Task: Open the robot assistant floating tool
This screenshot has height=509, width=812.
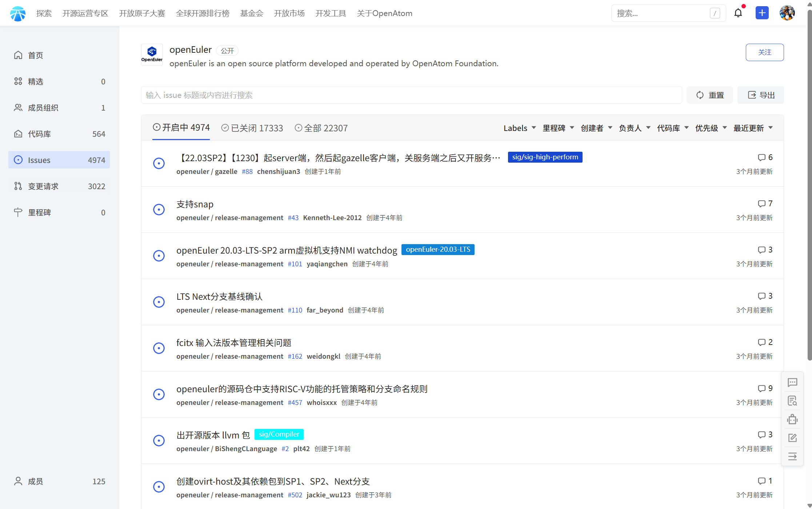Action: click(x=792, y=419)
